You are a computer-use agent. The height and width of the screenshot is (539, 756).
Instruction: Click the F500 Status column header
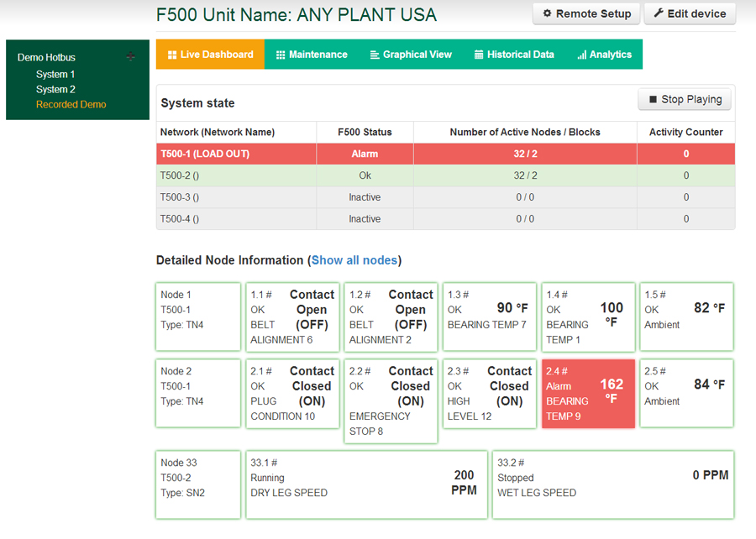click(x=365, y=133)
